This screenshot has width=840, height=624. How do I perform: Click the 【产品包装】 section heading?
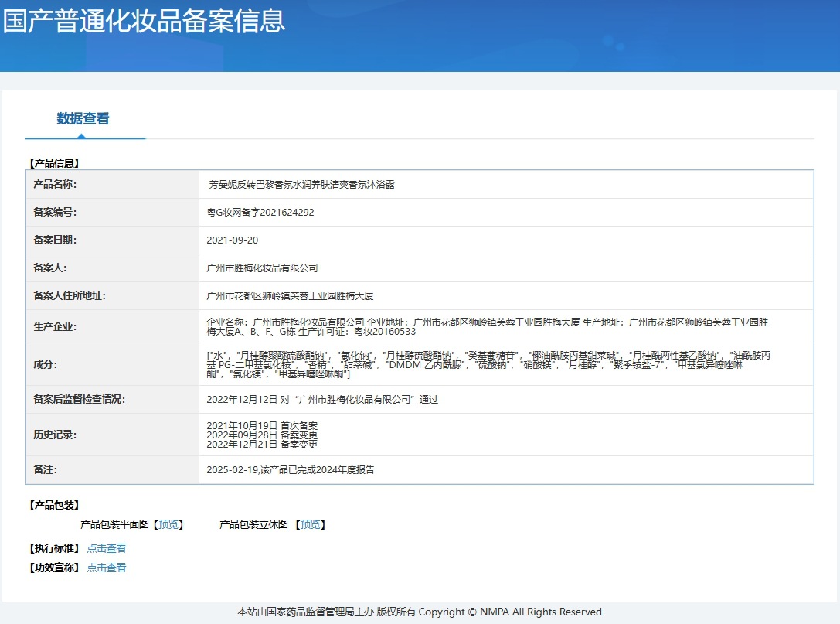pyautogui.click(x=54, y=505)
